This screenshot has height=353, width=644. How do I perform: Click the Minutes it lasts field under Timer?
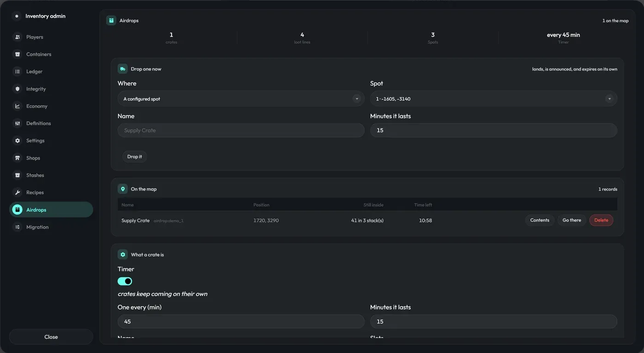point(494,322)
